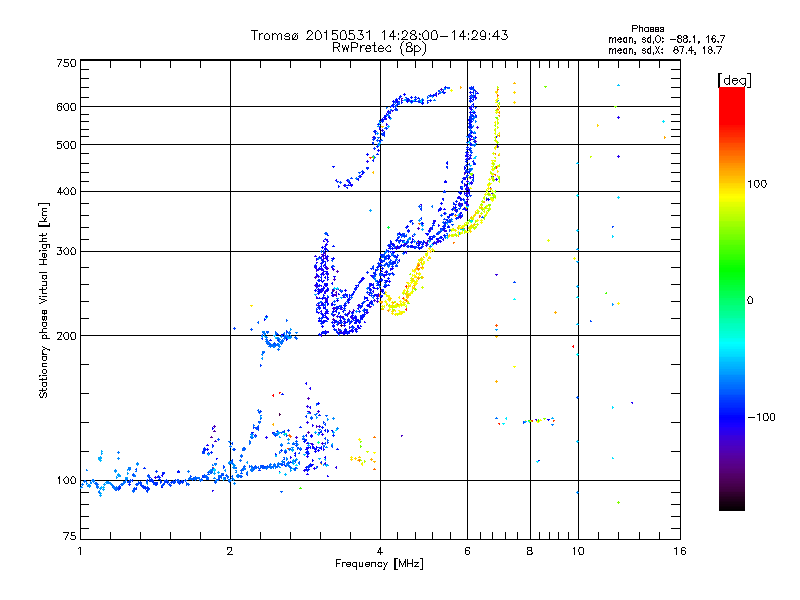Screen dimensions: 800x600
Task: Click the y-axis tick label '75'
Action: pyautogui.click(x=70, y=536)
